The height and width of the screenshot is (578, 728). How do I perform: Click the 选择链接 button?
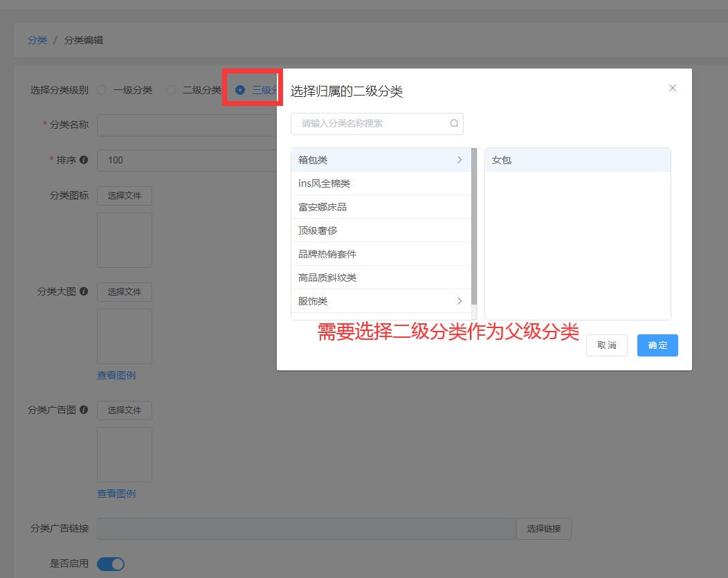click(544, 529)
